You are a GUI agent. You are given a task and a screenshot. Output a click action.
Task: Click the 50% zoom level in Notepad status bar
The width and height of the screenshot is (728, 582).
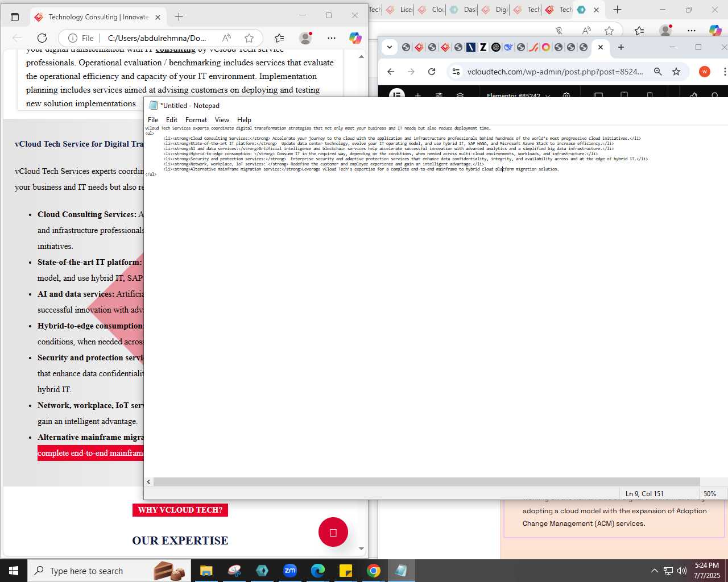(710, 494)
